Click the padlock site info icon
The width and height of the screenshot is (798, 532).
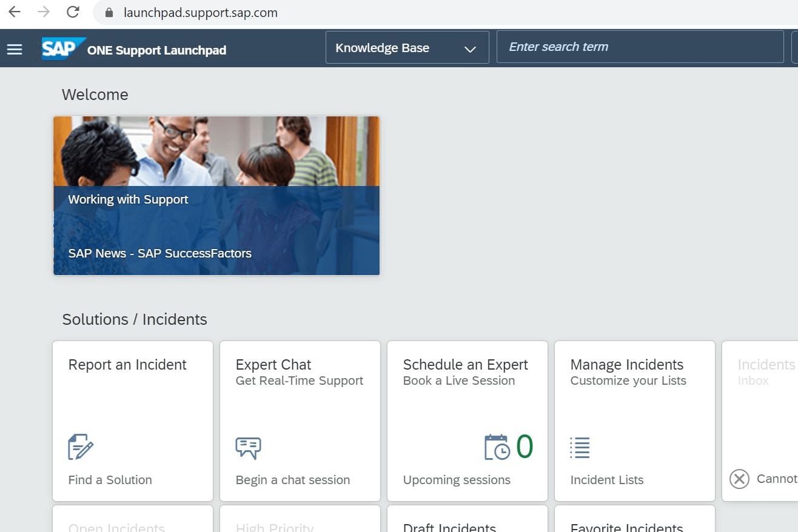tap(109, 13)
